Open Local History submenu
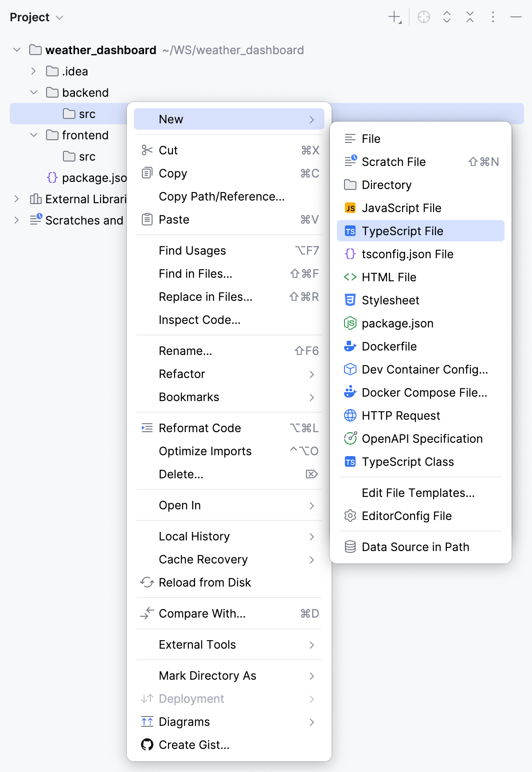532x772 pixels. click(x=229, y=536)
